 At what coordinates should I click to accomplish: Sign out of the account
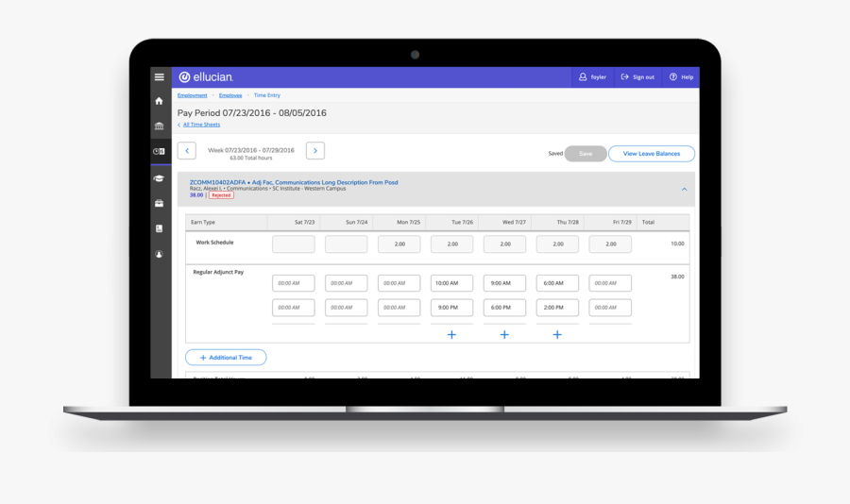click(x=637, y=77)
